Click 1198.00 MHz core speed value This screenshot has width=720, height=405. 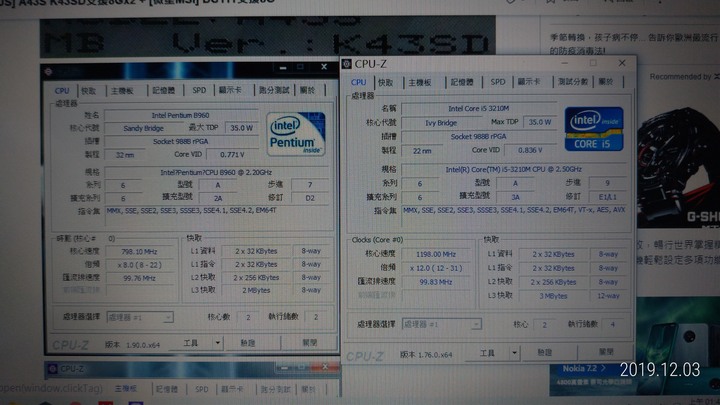[436, 254]
